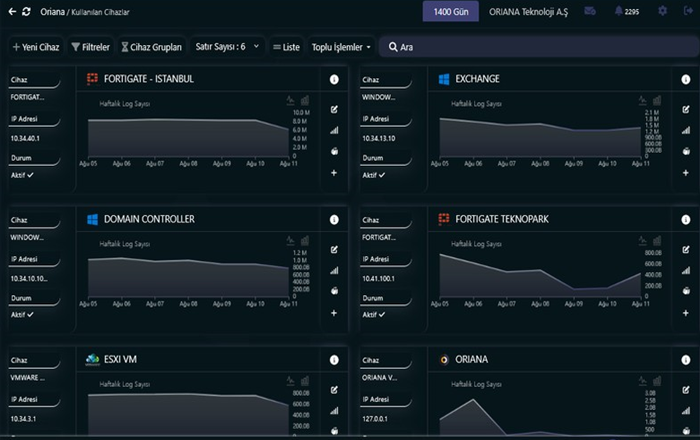
Task: Show info for ESXI VM device
Action: pos(334,360)
